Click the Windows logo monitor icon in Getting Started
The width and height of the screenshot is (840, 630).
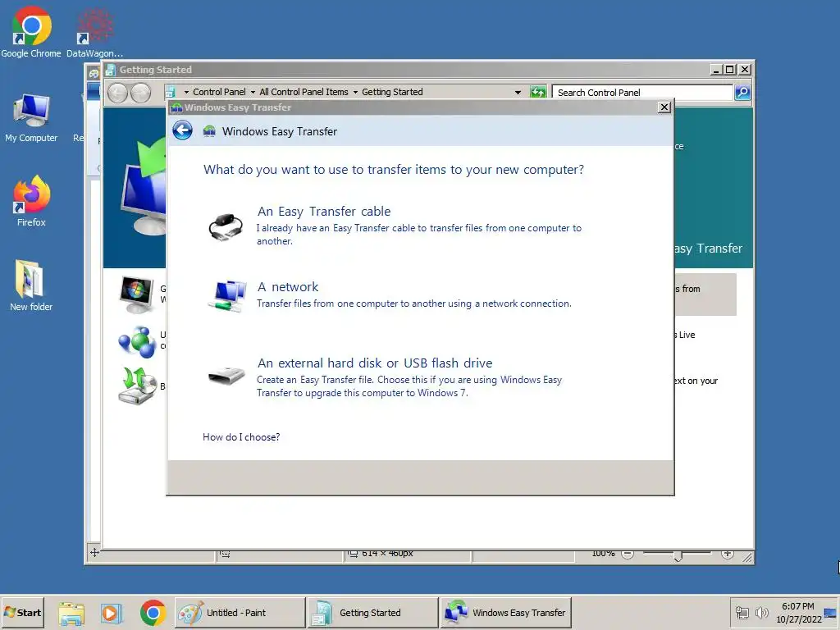[x=136, y=294]
